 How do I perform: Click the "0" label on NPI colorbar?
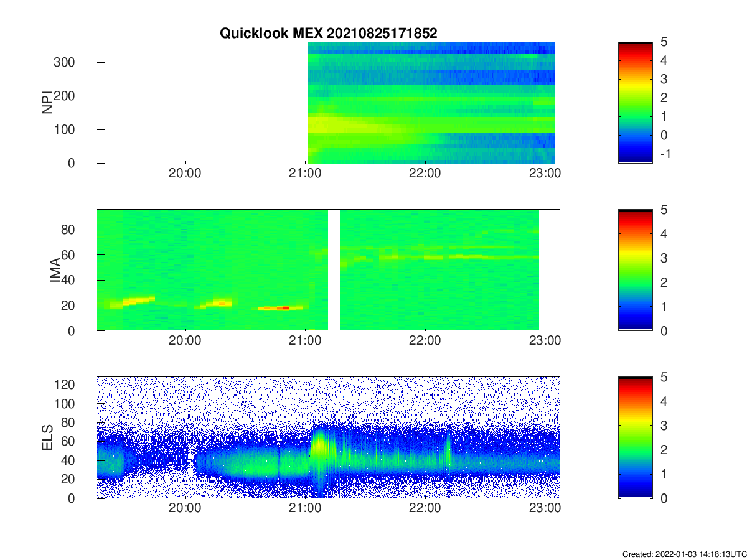(x=664, y=135)
